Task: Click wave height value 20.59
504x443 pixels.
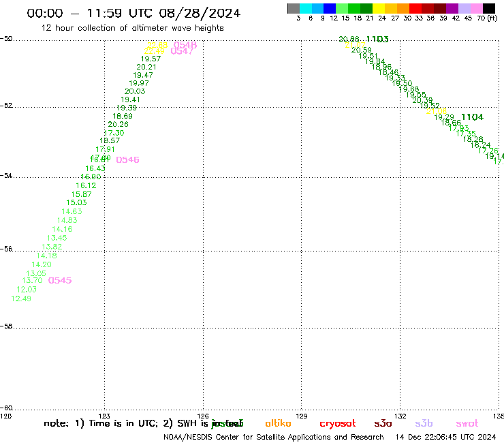Action: (361, 50)
